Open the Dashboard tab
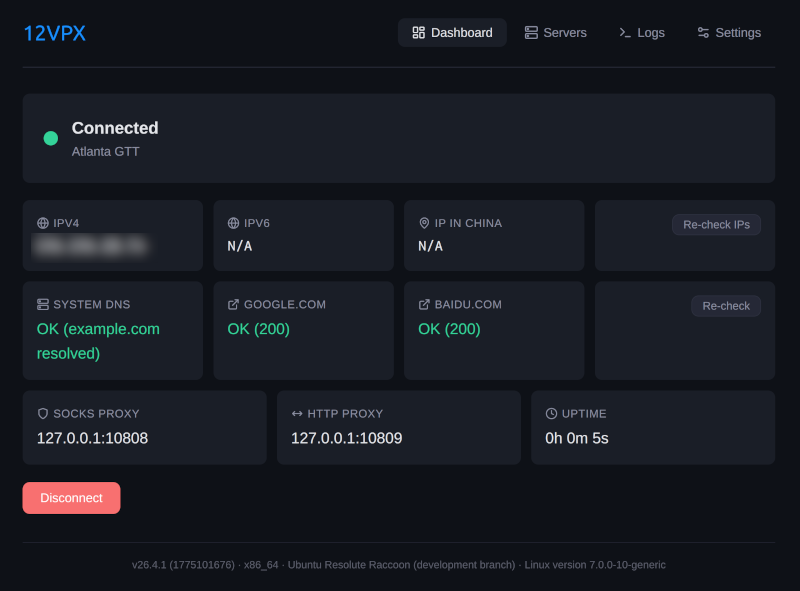Image resolution: width=800 pixels, height=591 pixels. tap(452, 33)
